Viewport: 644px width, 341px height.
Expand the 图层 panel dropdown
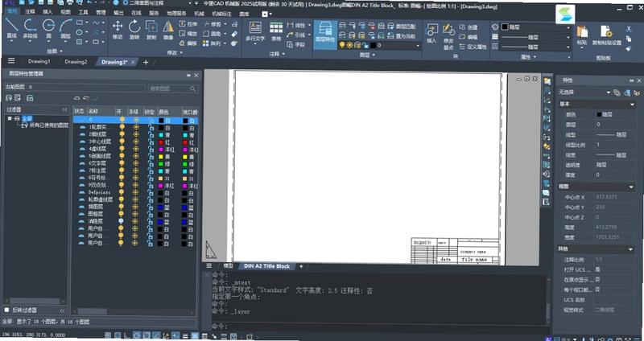point(367,55)
